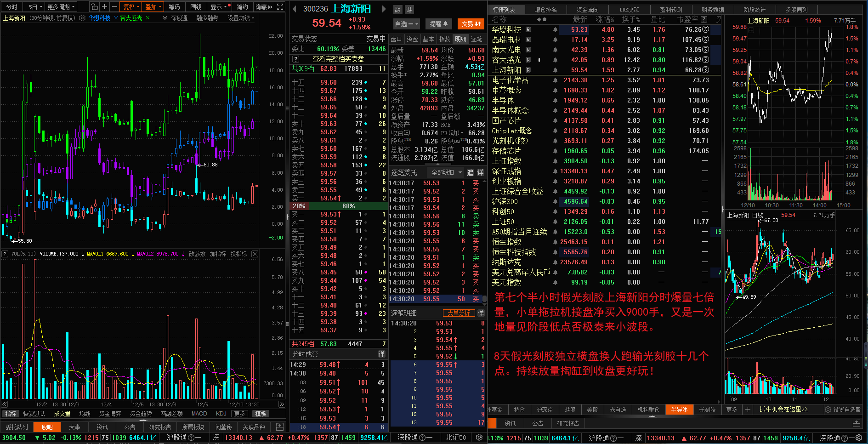
Task: Select 研究报告 tab below left chart
Action: tap(160, 427)
